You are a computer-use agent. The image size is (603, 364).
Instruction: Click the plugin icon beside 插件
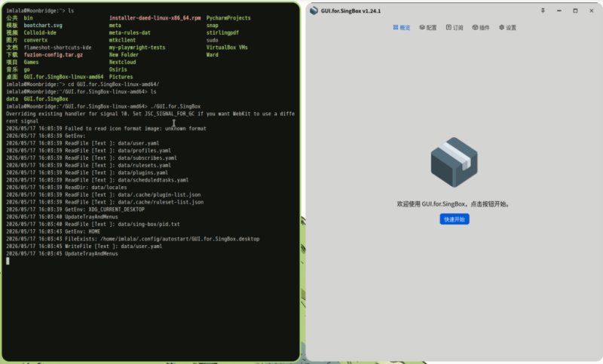[x=475, y=27]
